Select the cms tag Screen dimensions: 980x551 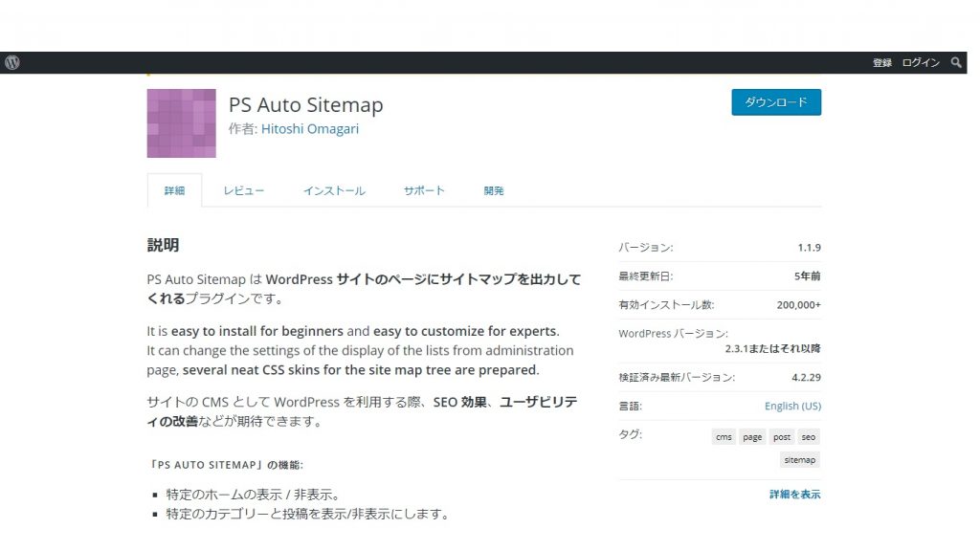pos(724,436)
